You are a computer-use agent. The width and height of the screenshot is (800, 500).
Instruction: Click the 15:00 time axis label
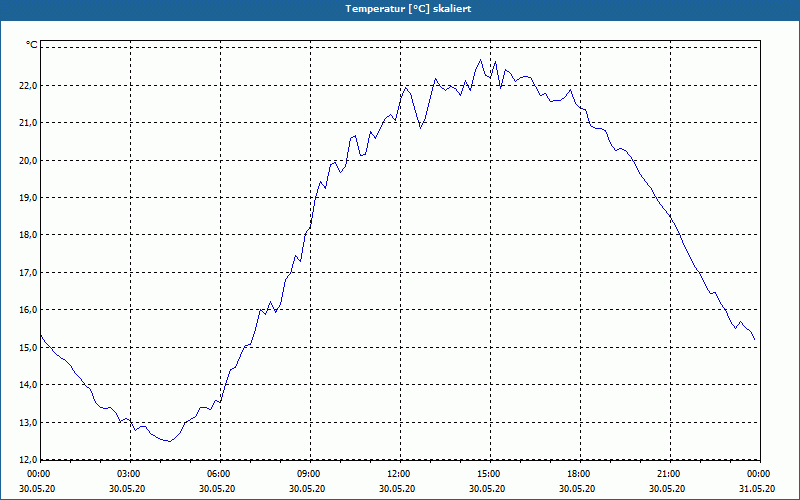click(490, 474)
